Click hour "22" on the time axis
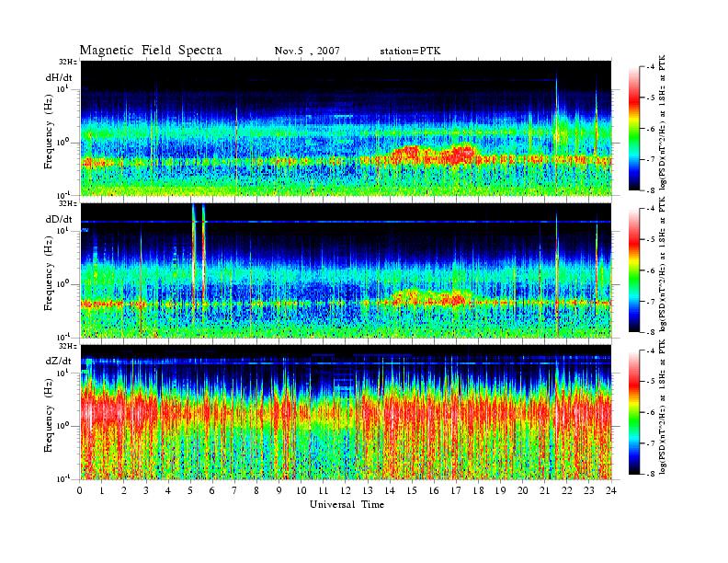 [x=567, y=490]
